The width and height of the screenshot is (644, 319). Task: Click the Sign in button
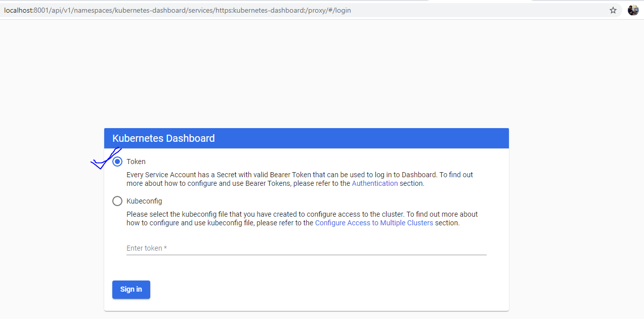click(x=131, y=290)
